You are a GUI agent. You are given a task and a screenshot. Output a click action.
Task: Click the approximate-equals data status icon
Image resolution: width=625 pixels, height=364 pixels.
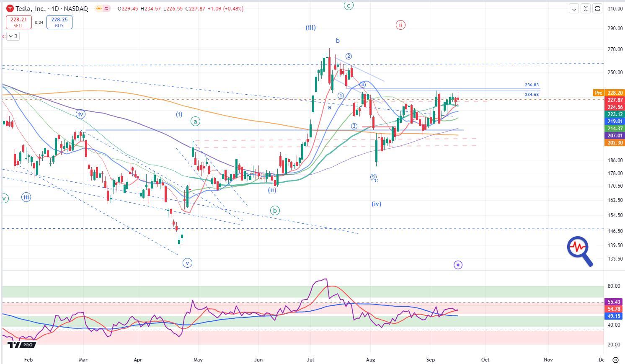[106, 8]
